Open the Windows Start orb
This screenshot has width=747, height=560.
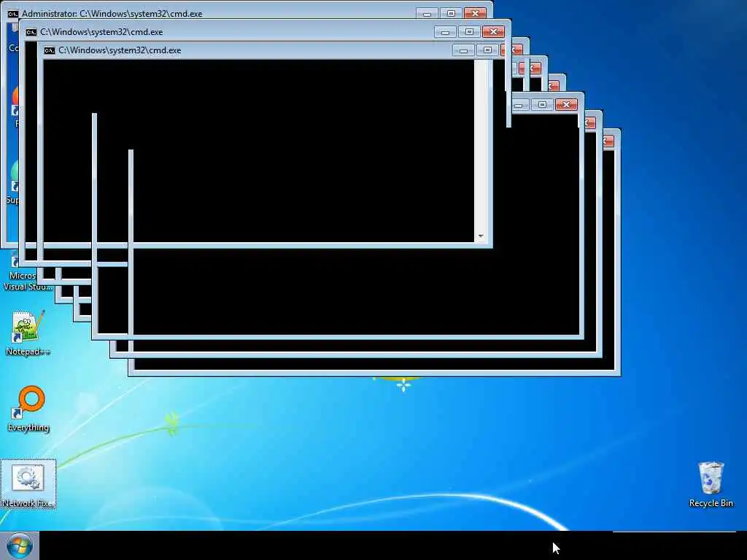click(x=19, y=545)
